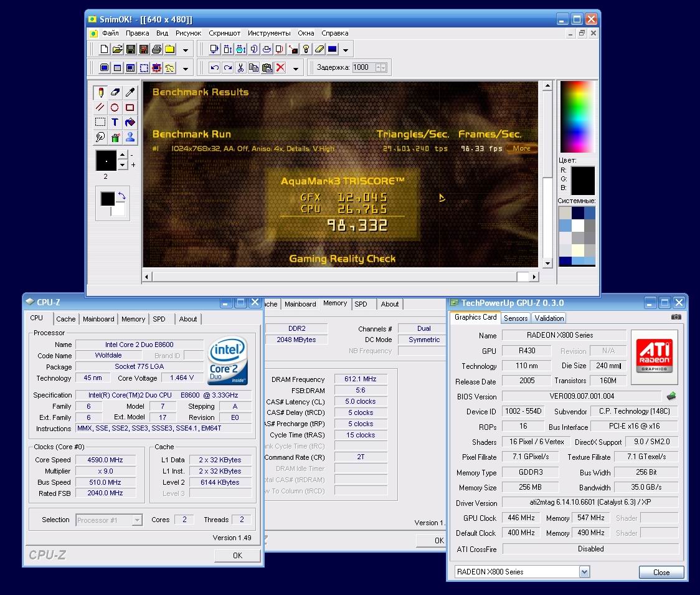Click the lightbulb brightness icon
700x595 pixels.
tap(306, 49)
